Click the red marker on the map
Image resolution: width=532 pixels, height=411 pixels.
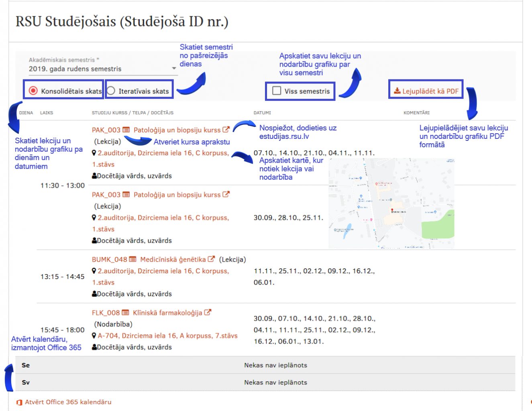pos(393,210)
